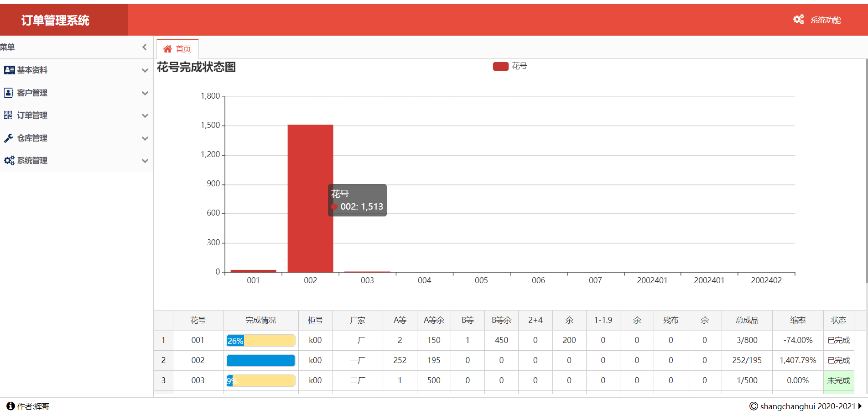Sort by the 柜号 column header

point(315,320)
